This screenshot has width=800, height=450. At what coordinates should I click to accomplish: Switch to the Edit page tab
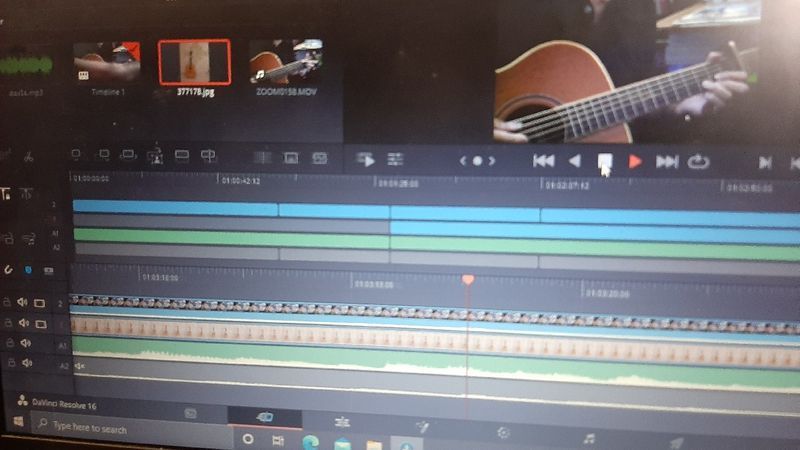(x=342, y=422)
